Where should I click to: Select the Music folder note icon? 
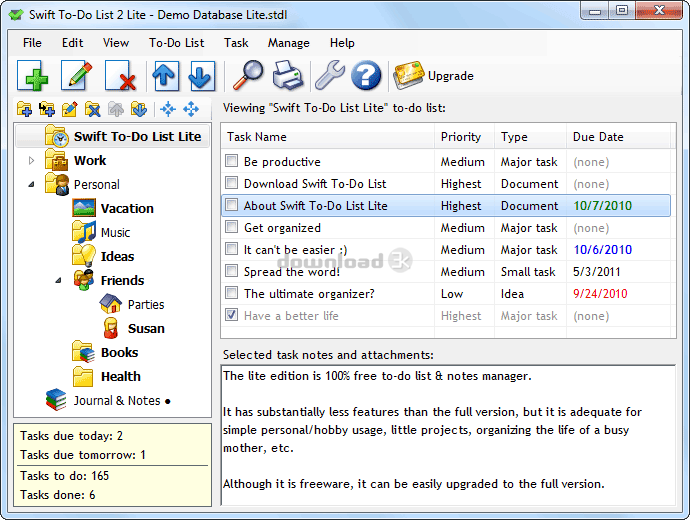tap(84, 232)
